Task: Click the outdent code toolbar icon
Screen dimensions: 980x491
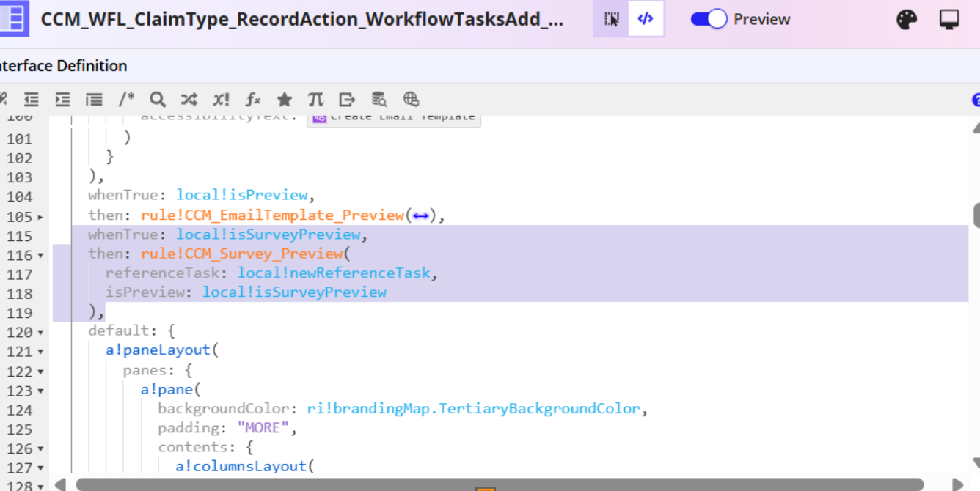Action: (31, 99)
